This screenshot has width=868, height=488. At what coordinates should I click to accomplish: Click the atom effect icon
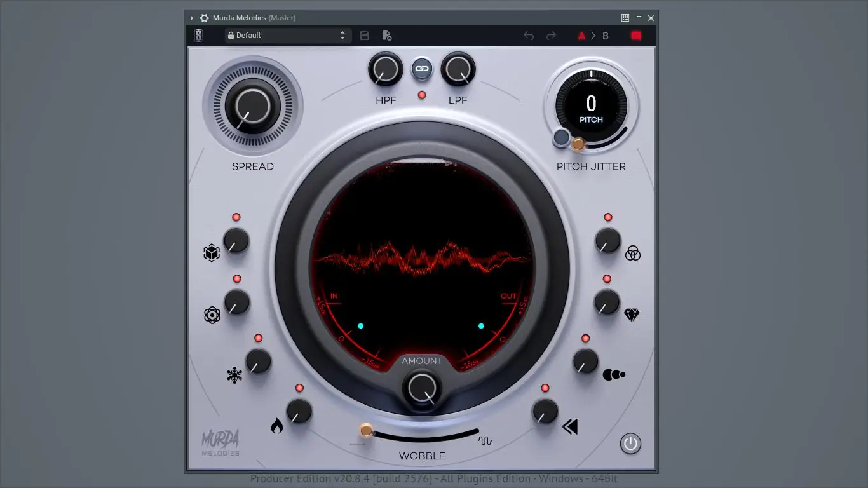click(x=212, y=315)
